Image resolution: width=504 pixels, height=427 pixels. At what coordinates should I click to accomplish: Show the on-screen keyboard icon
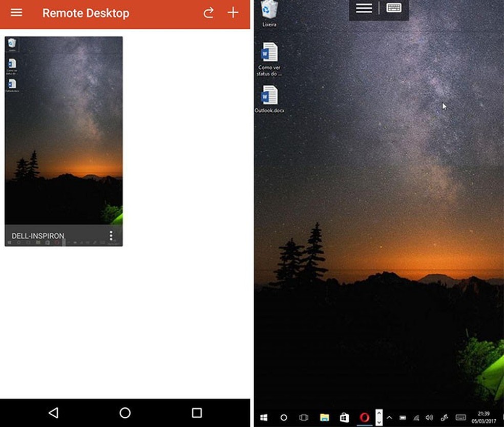[x=394, y=8]
